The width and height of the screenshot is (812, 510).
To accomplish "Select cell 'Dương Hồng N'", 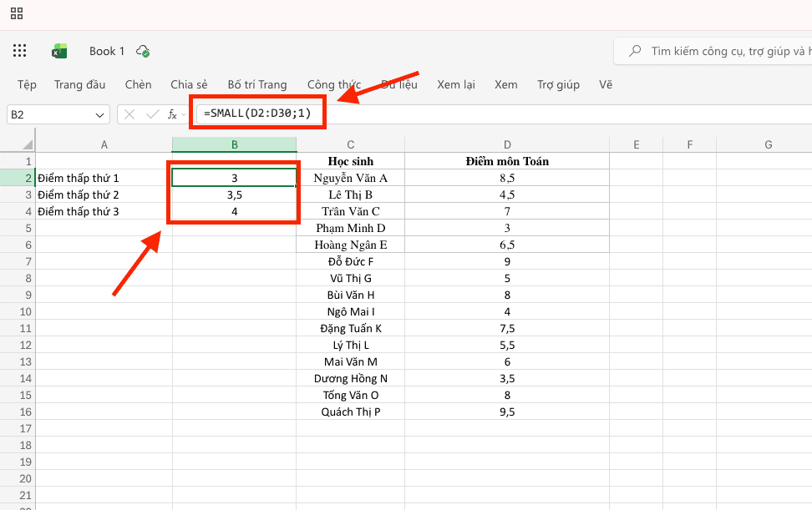I will click(x=351, y=379).
